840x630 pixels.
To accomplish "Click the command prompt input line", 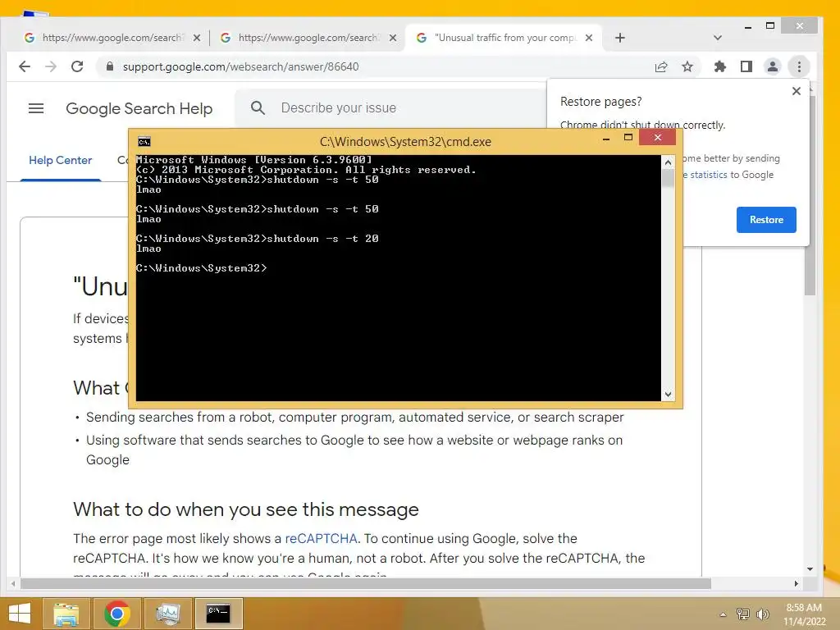I will coord(202,268).
